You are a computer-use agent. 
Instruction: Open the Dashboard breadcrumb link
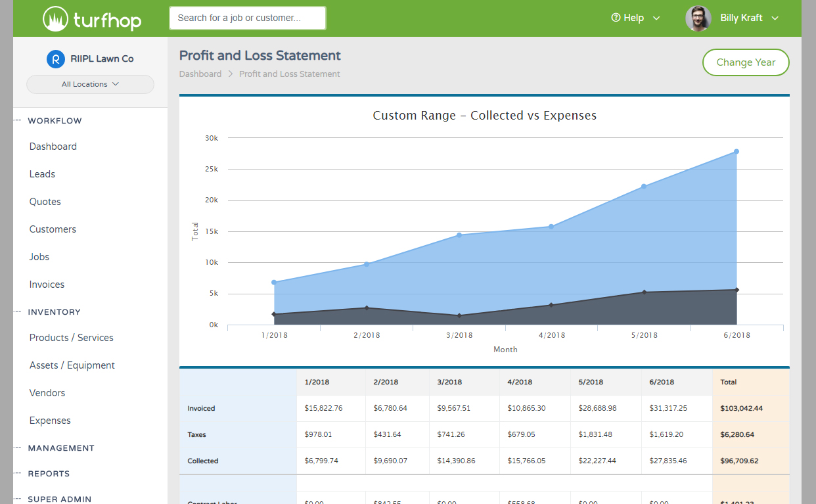click(x=200, y=74)
